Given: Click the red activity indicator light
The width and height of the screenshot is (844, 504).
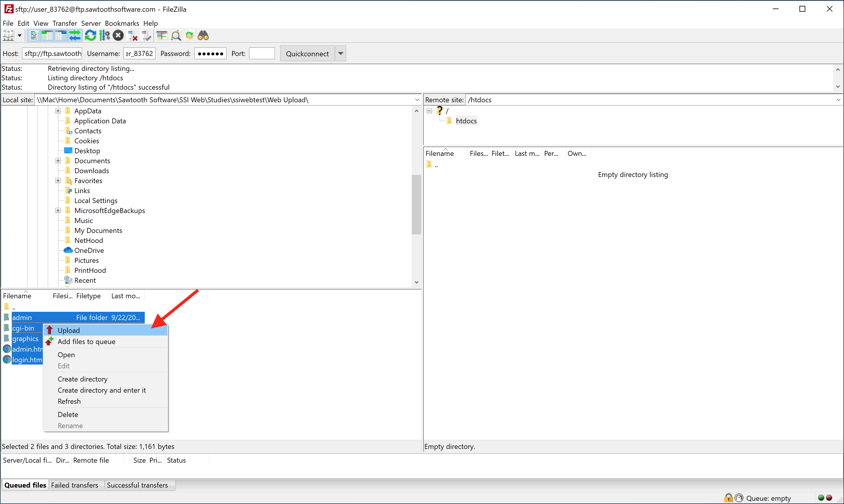Looking at the screenshot, I should tap(829, 498).
